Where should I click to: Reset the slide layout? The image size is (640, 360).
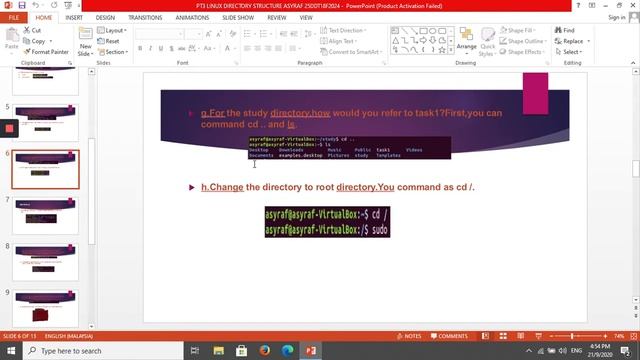pos(109,41)
